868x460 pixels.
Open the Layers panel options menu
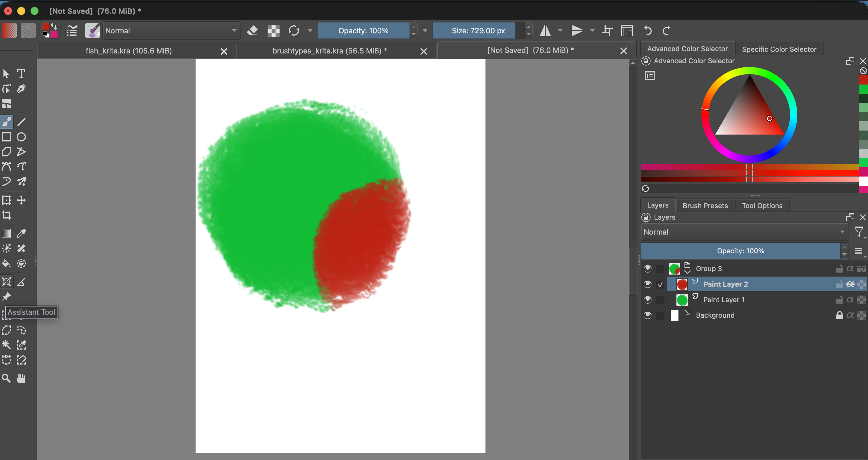(859, 251)
